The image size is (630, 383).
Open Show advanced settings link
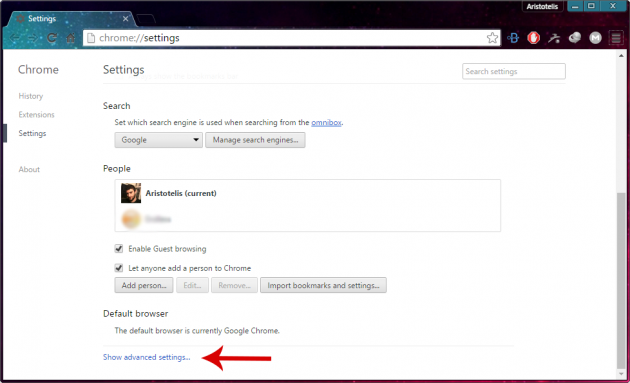pyautogui.click(x=147, y=357)
